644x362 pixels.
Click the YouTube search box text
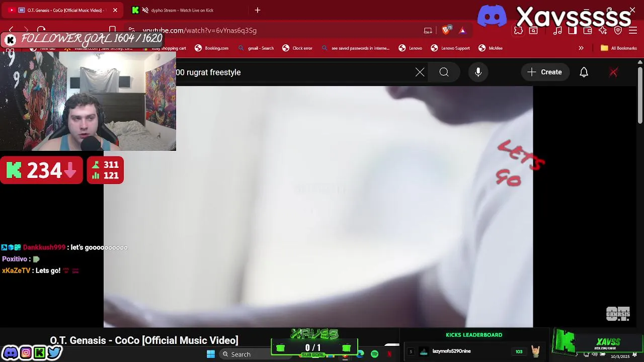(x=208, y=72)
